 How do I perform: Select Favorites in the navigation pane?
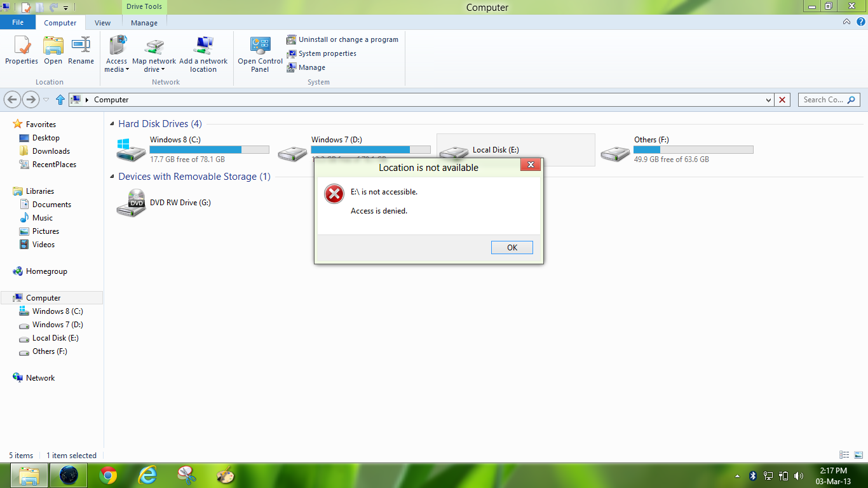click(41, 125)
